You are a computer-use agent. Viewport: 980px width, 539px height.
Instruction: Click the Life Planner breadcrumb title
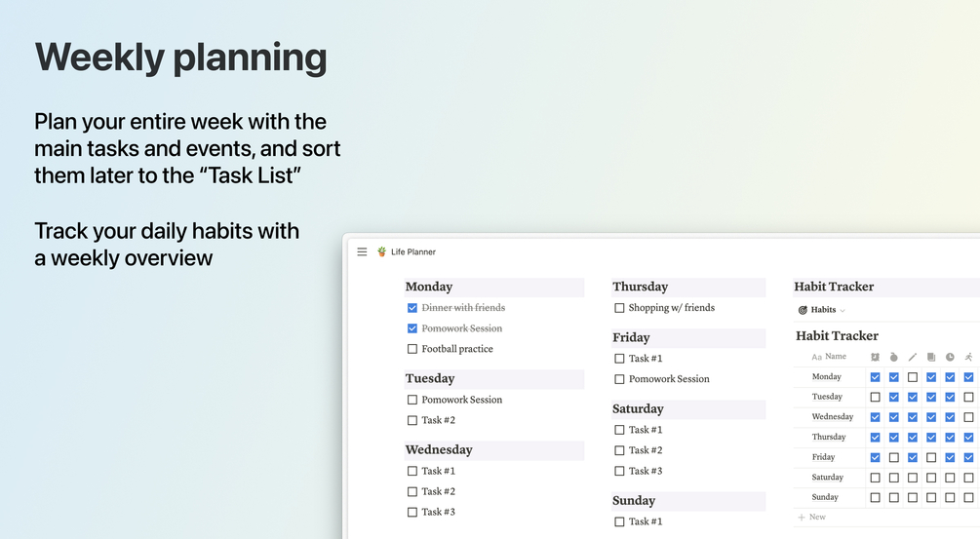(413, 252)
